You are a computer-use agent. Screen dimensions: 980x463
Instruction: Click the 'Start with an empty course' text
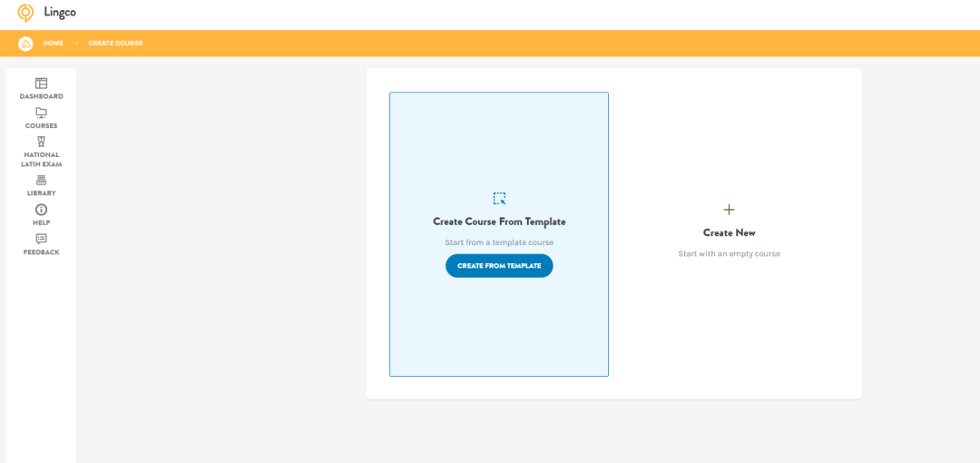[729, 254]
